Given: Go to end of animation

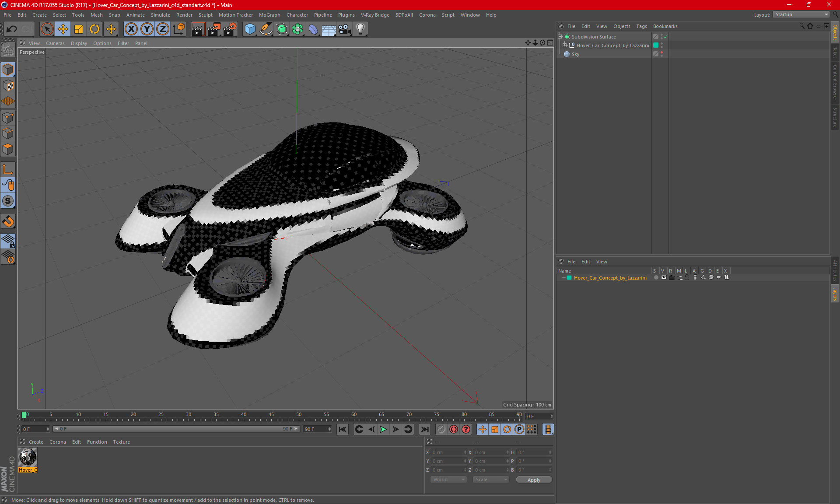Looking at the screenshot, I should pyautogui.click(x=424, y=429).
